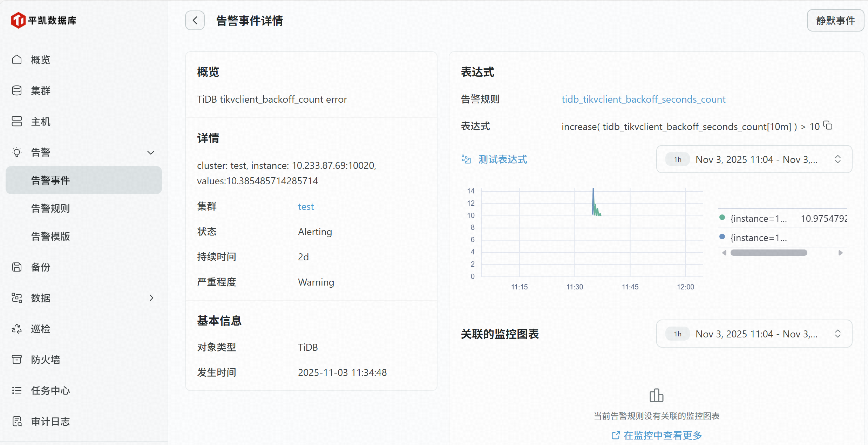Click the 静默事件 button
Screen dimensions: 868x445
[835, 20]
